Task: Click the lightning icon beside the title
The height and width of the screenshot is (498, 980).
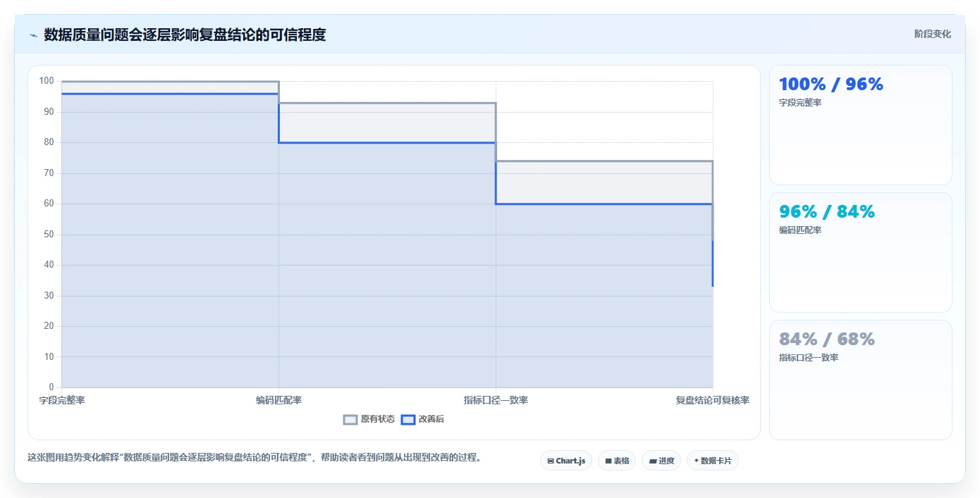Action: tap(33, 35)
